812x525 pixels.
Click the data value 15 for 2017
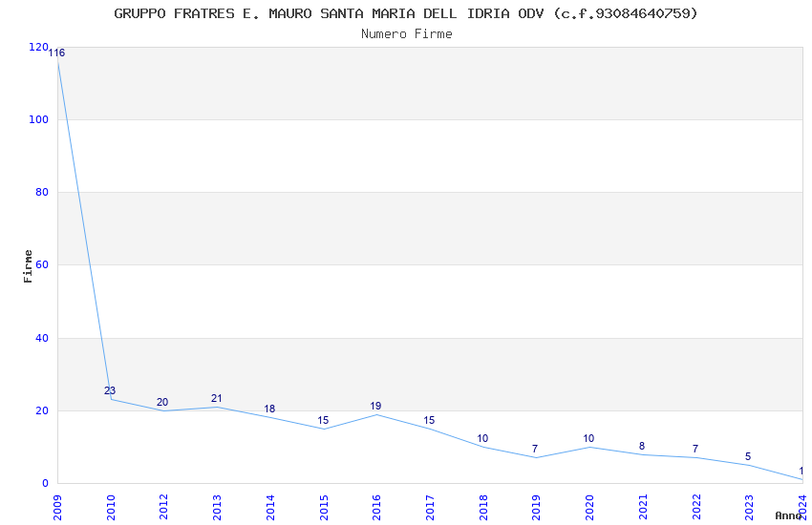click(x=429, y=420)
